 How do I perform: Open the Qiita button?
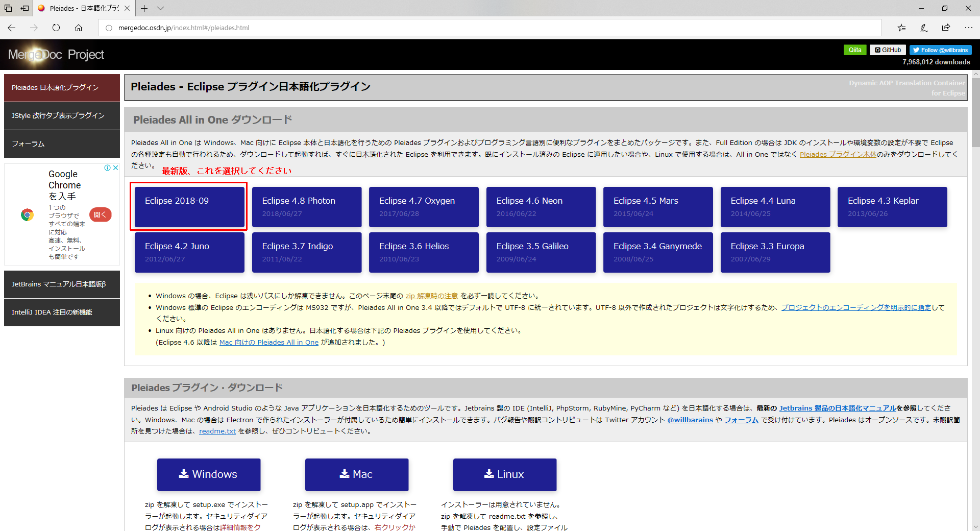click(x=855, y=50)
